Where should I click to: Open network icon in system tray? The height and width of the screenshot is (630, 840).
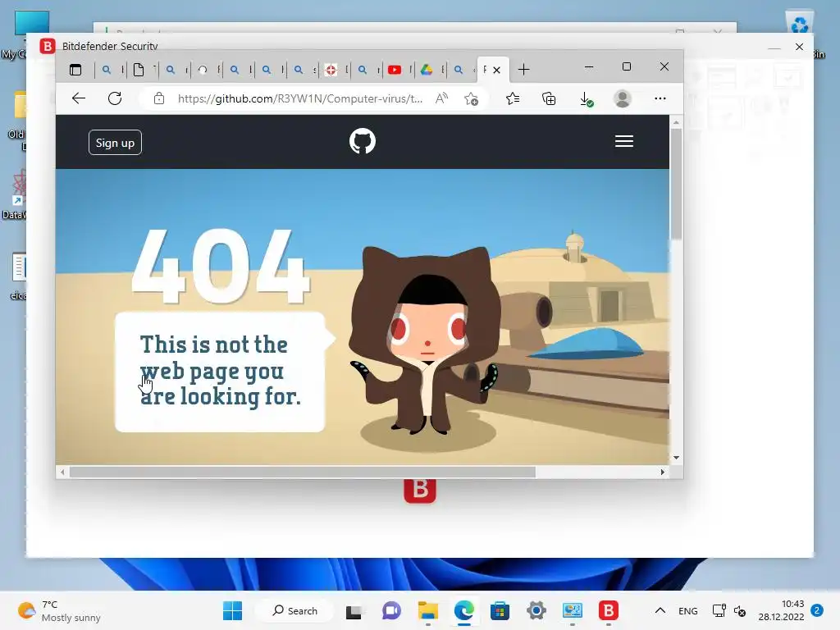pyautogui.click(x=719, y=610)
